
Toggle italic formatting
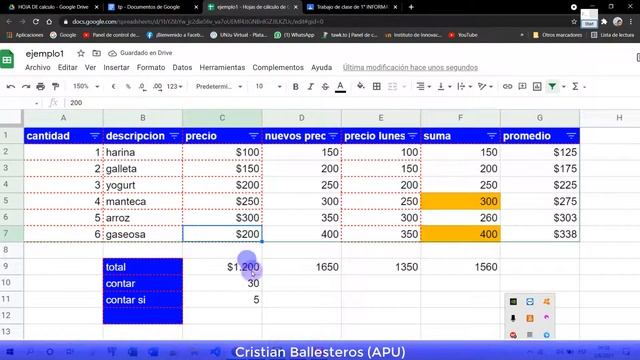(x=311, y=87)
